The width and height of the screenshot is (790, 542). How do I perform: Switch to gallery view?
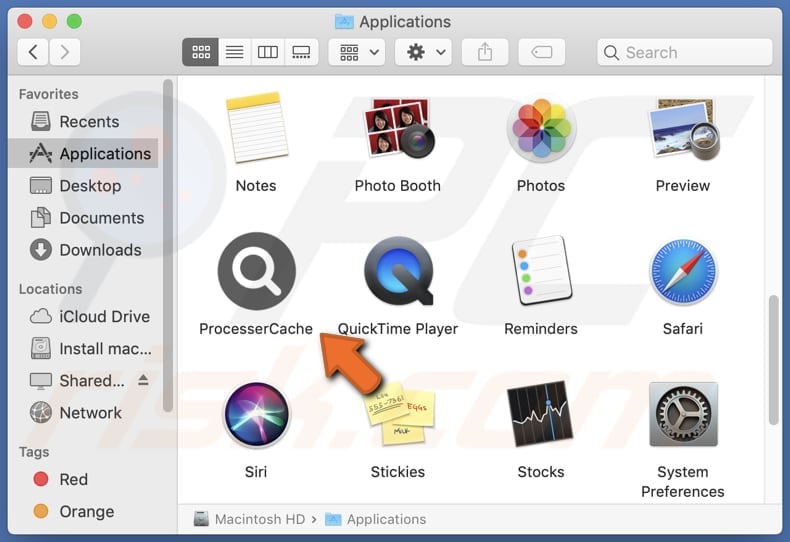(x=301, y=52)
